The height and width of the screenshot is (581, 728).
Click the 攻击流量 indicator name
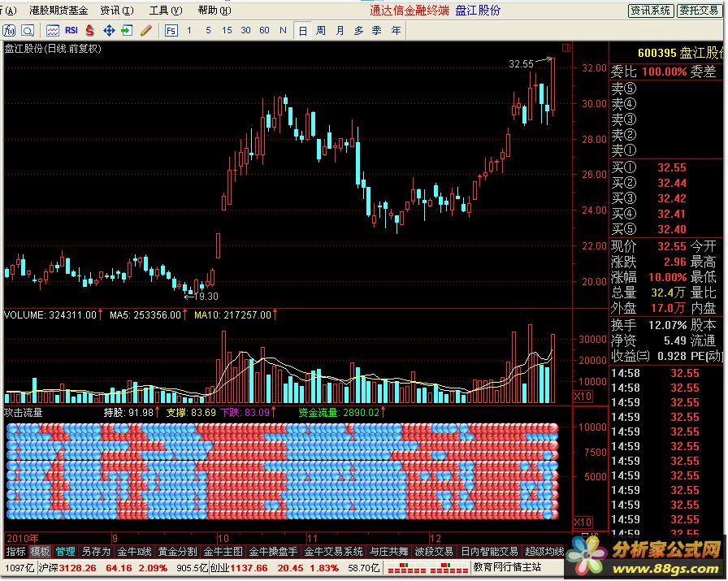pos(24,413)
